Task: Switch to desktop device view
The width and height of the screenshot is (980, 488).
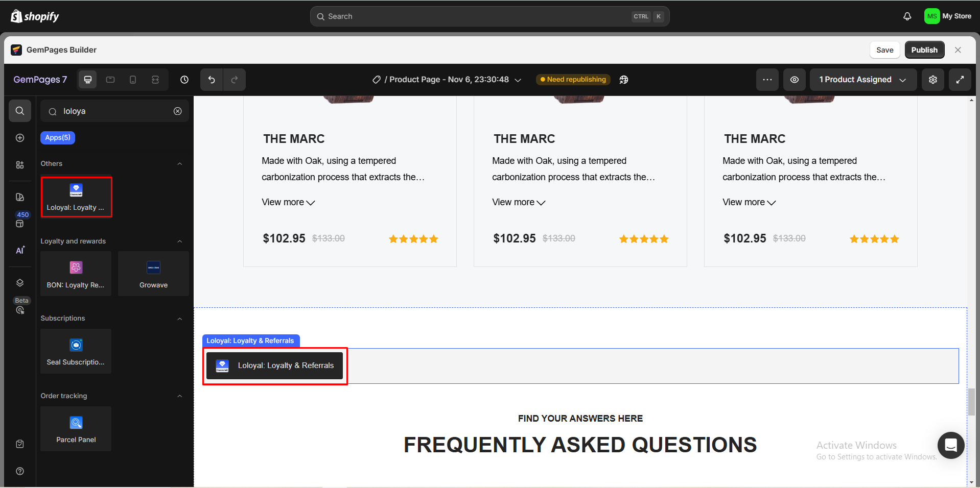Action: click(x=88, y=80)
